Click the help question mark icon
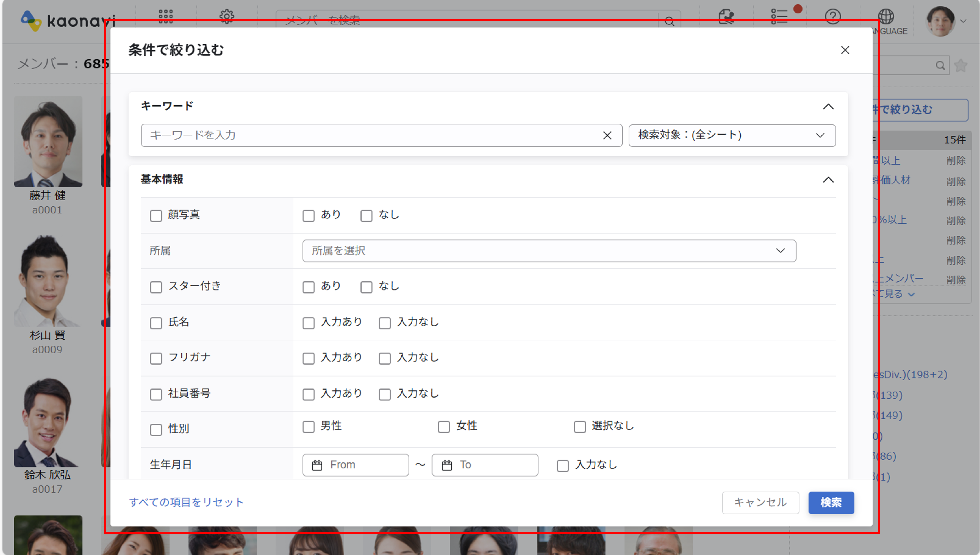 pyautogui.click(x=832, y=17)
